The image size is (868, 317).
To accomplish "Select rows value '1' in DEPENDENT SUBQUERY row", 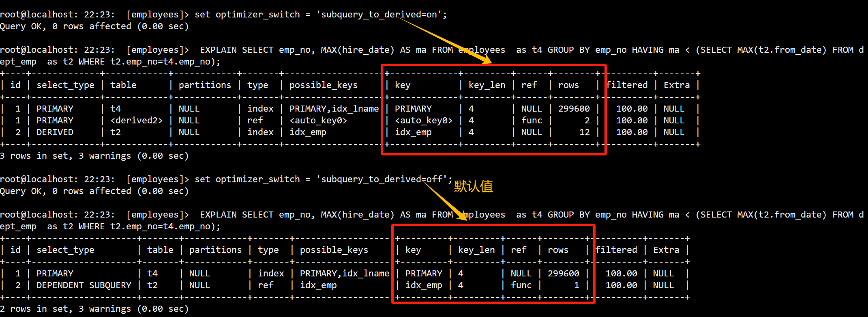I will point(577,285).
